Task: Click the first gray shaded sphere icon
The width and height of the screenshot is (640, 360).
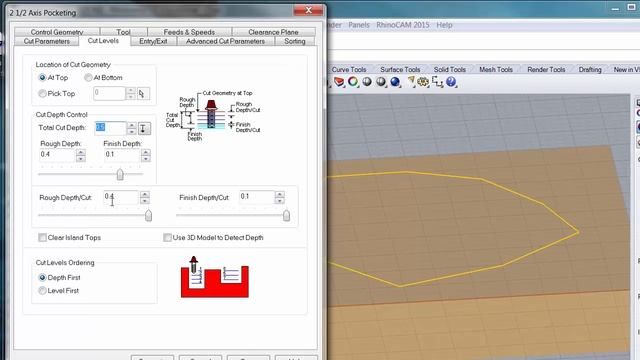Action: coord(367,82)
